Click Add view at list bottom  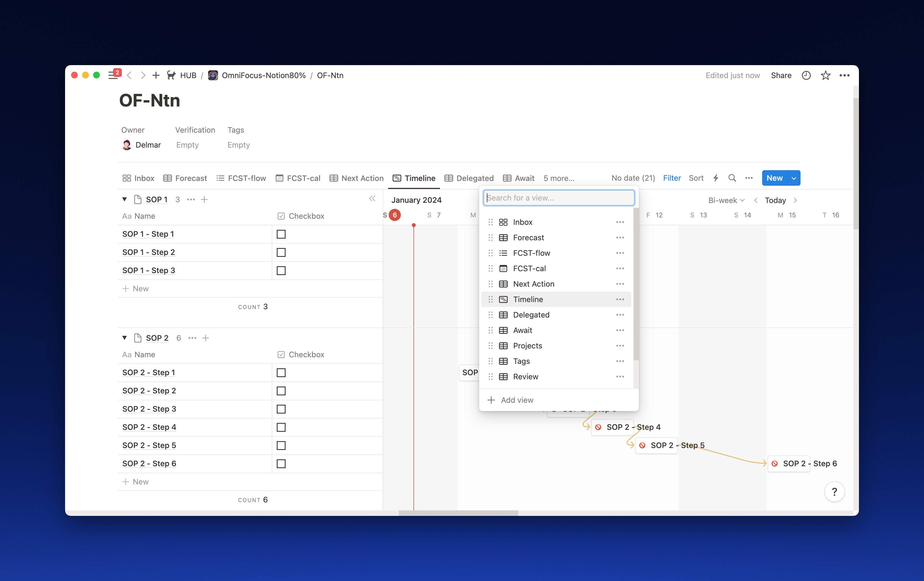coord(517,400)
